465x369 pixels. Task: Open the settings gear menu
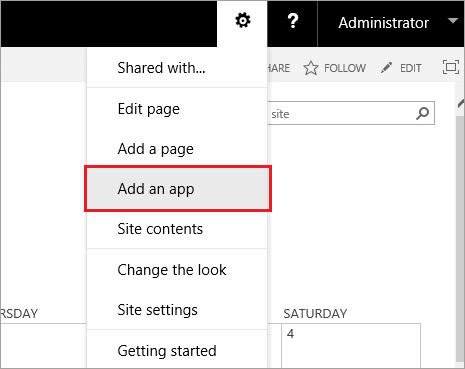[243, 21]
